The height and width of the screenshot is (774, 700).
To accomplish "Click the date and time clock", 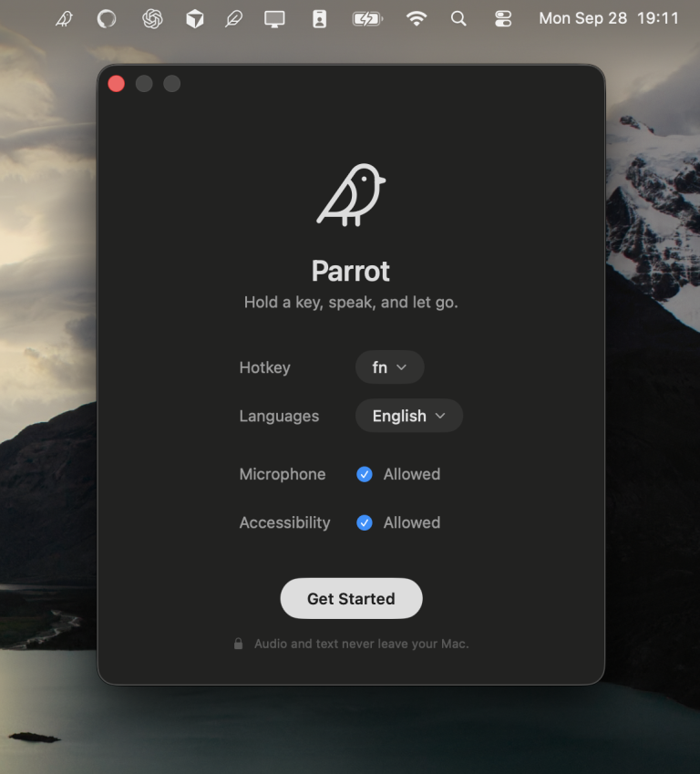I will 609,18.
